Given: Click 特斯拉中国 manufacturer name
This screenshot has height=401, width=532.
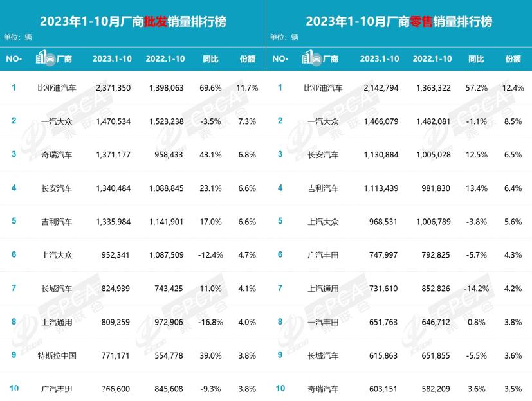Looking at the screenshot, I should coord(57,355).
